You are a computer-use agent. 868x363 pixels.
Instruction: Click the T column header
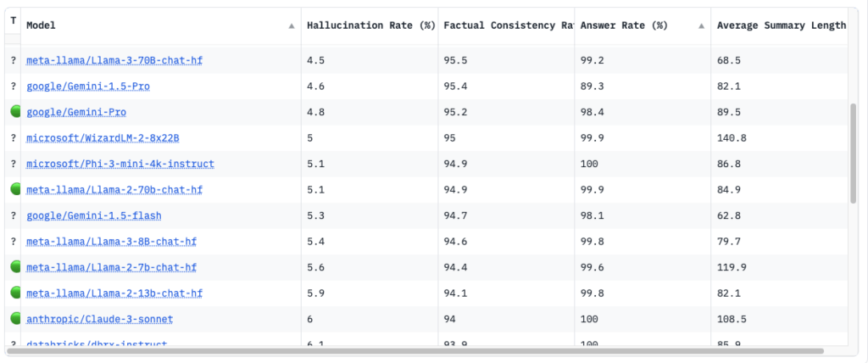click(x=14, y=20)
